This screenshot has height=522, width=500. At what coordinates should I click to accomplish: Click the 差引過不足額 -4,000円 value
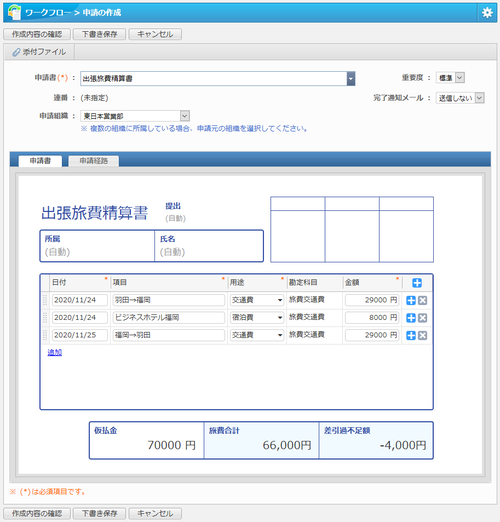coord(403,445)
